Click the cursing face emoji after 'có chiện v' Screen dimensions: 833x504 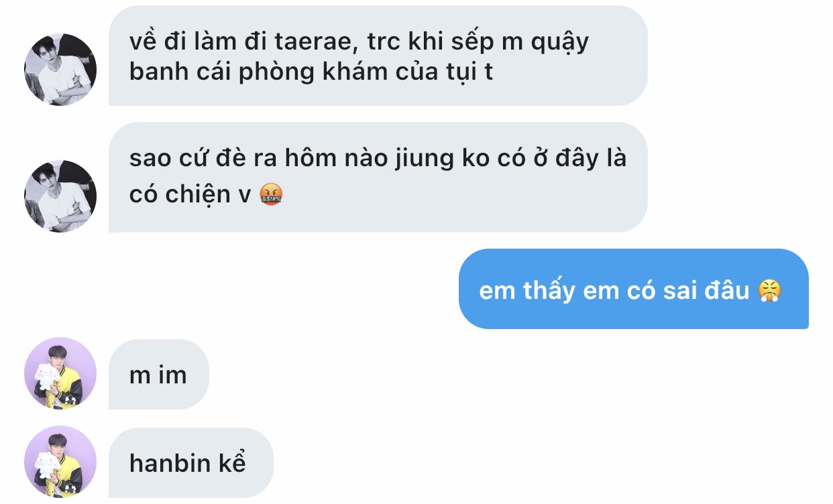[x=270, y=194]
